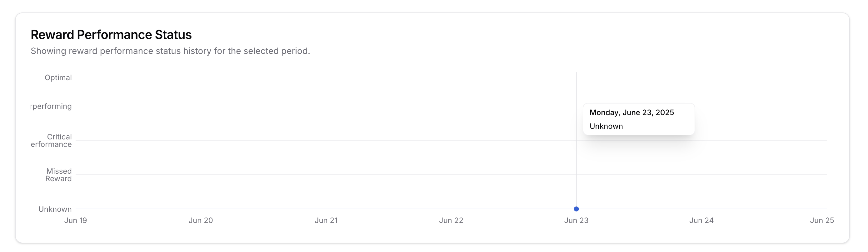868x252 pixels.
Task: Select the Jun 24 x-axis label
Action: 701,220
